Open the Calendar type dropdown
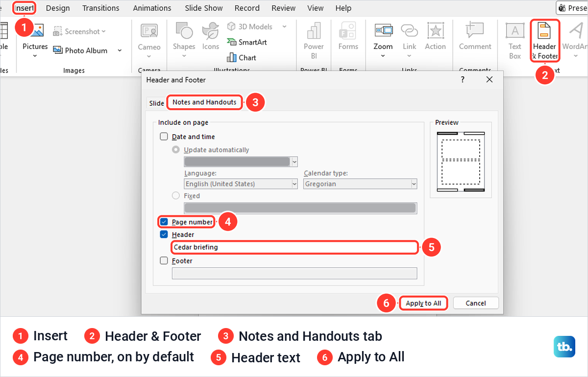The image size is (588, 377). pos(414,184)
